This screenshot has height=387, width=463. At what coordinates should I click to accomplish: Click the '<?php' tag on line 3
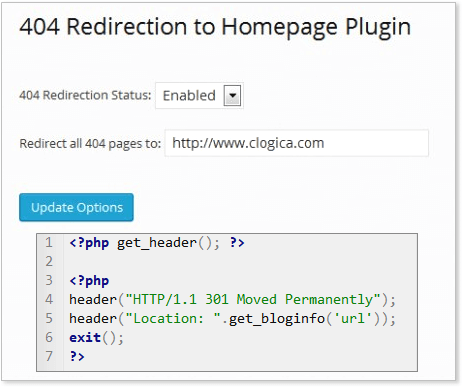click(89, 281)
